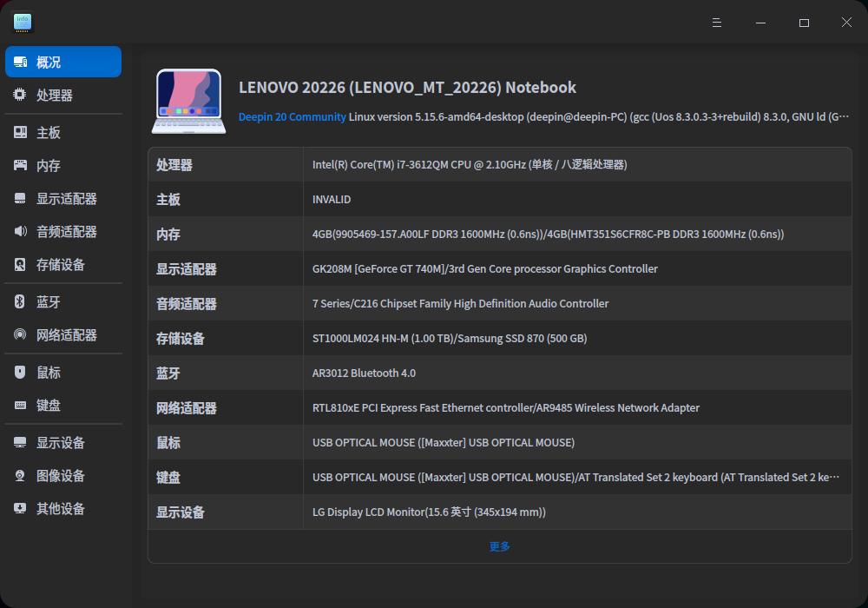
Task: Open the main hamburger menu
Action: [716, 22]
